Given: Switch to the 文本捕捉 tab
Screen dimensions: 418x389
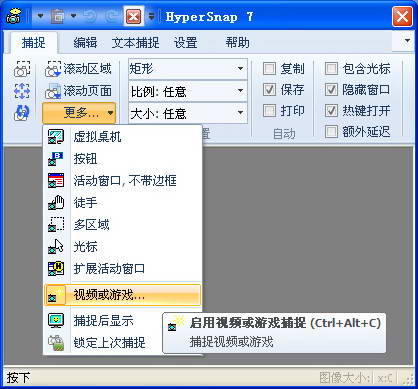Looking at the screenshot, I should tap(135, 43).
